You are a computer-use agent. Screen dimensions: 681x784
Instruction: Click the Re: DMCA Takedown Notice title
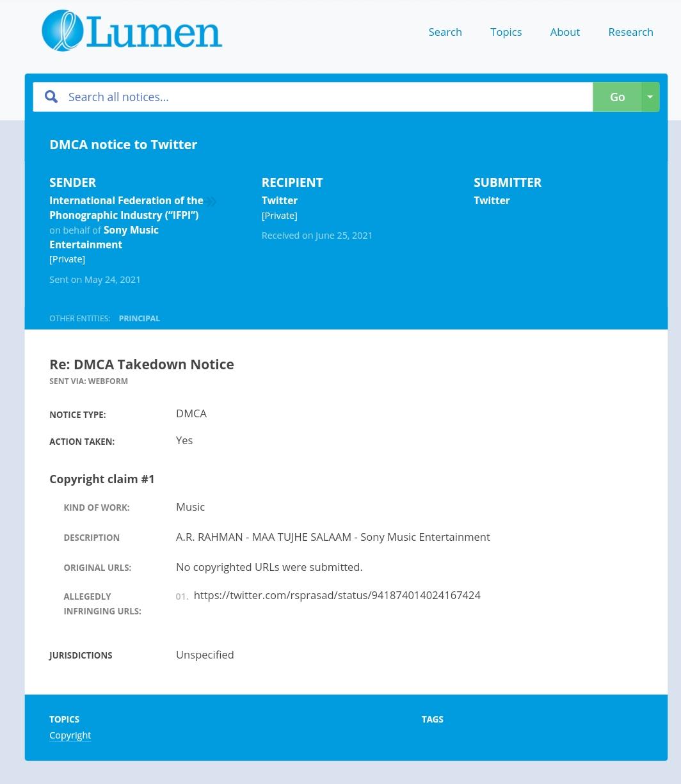coord(141,364)
